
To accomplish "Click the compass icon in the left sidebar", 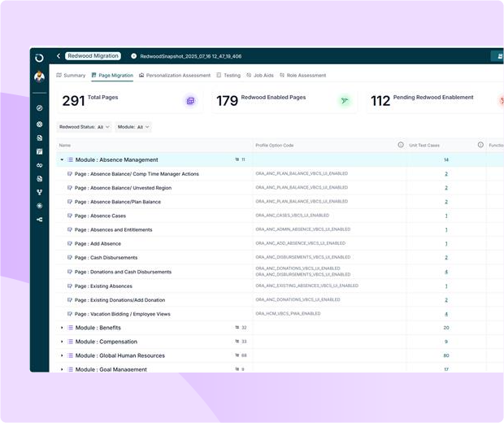I will (39, 108).
